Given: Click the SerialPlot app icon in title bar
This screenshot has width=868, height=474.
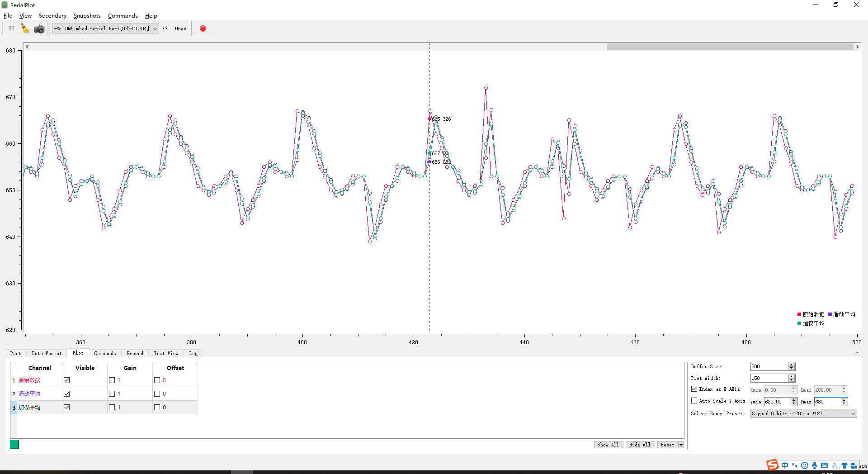Looking at the screenshot, I should [5, 5].
